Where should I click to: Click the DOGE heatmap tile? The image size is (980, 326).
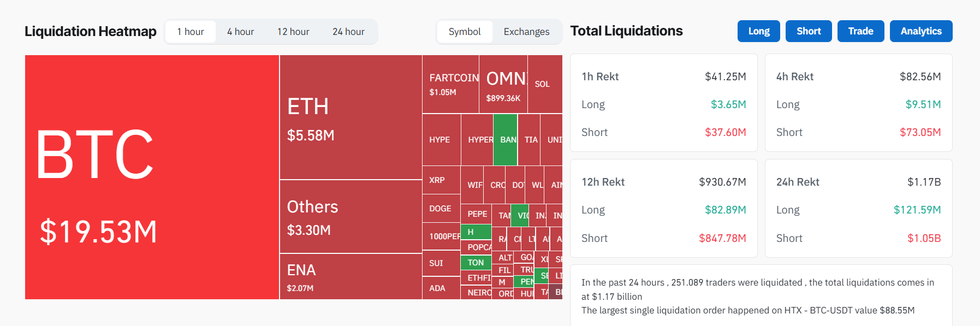pyautogui.click(x=441, y=209)
